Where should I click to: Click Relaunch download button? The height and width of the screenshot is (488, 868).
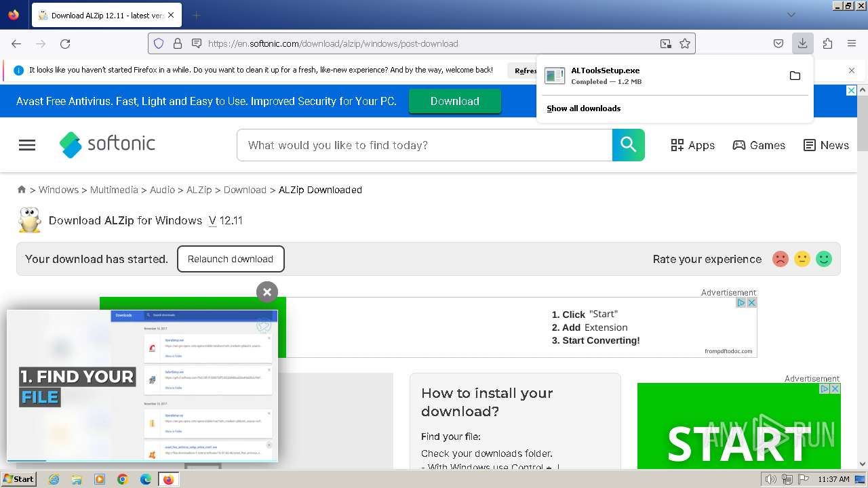pyautogui.click(x=231, y=259)
